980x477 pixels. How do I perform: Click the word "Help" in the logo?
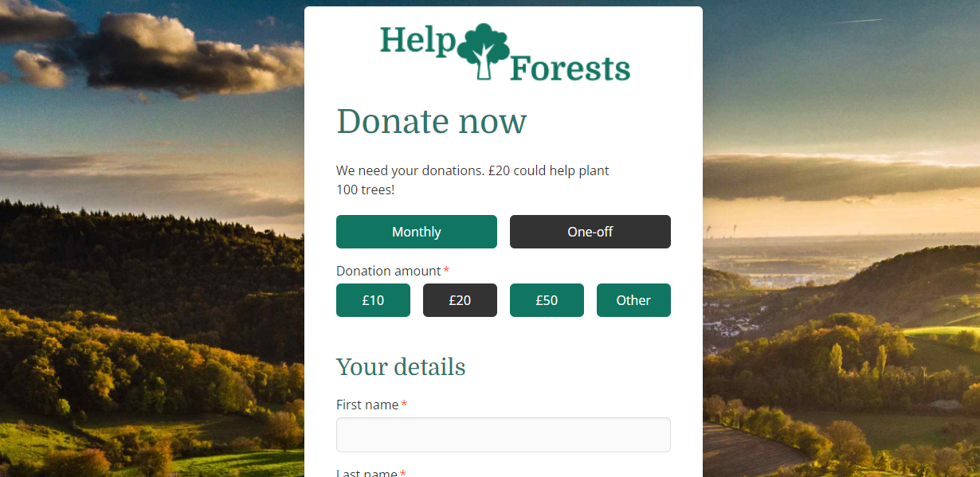coord(417,41)
